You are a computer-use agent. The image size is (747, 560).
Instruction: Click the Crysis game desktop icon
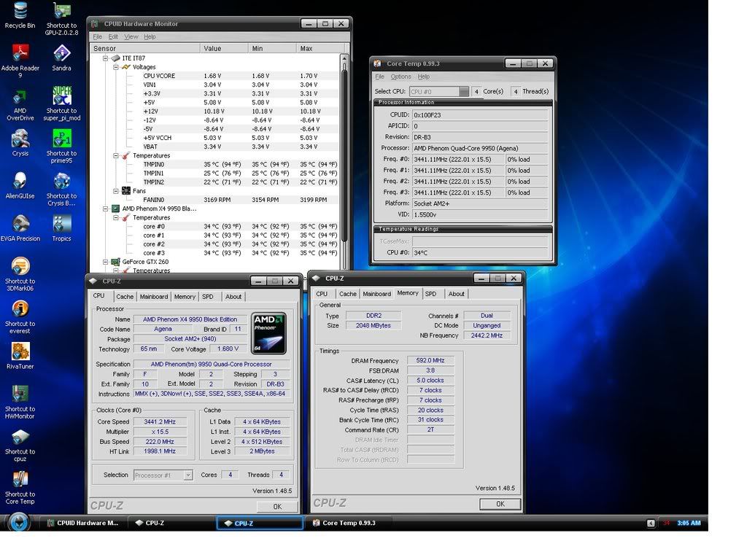[20, 143]
